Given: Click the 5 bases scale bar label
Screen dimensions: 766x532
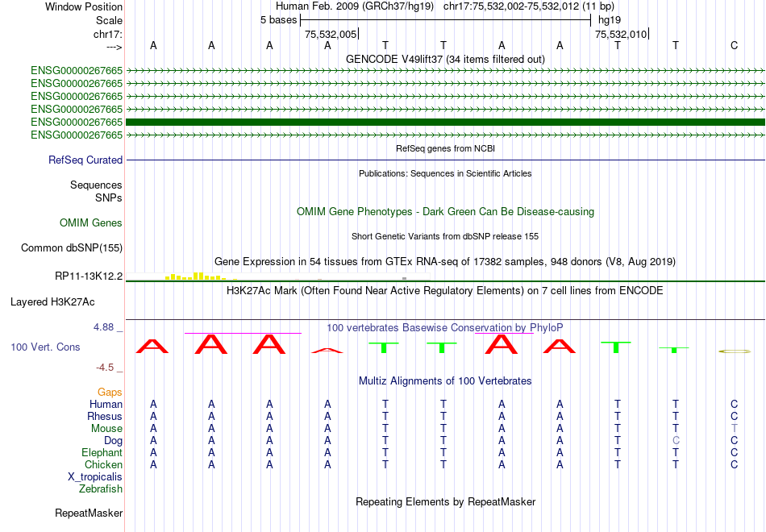Looking at the screenshot, I should click(278, 20).
